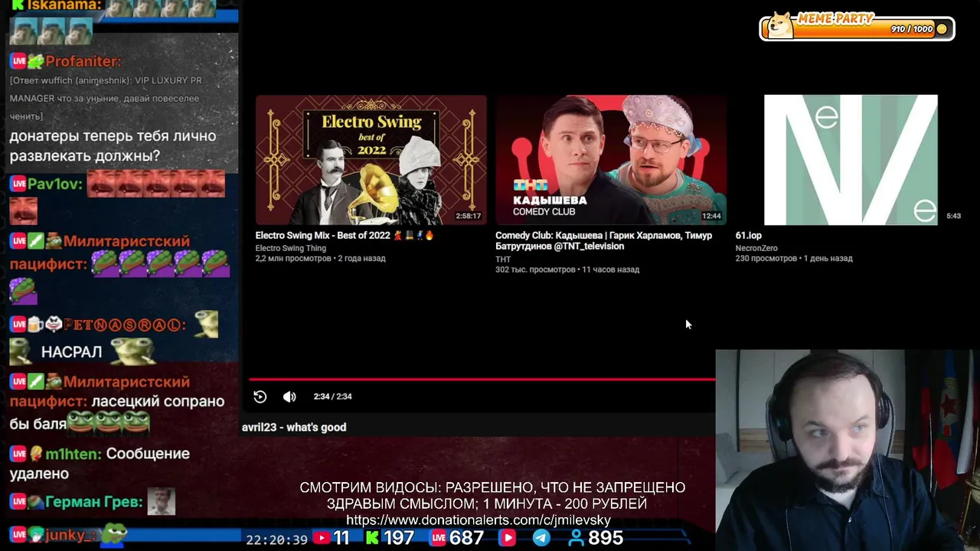Viewport: 980px width, 551px height.
Task: Click the Iskanama username in chat
Action: click(x=64, y=5)
